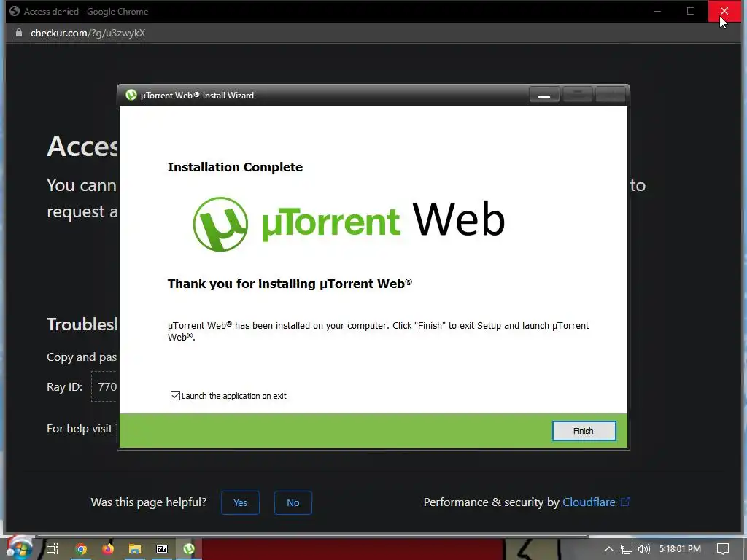Image resolution: width=747 pixels, height=560 pixels.
Task: Click the Ray ID value box
Action: point(104,386)
